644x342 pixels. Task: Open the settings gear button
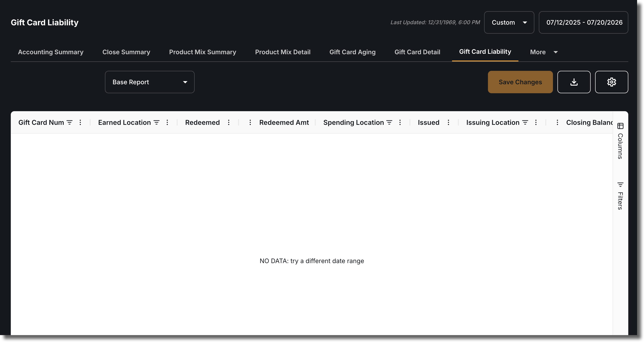point(611,82)
